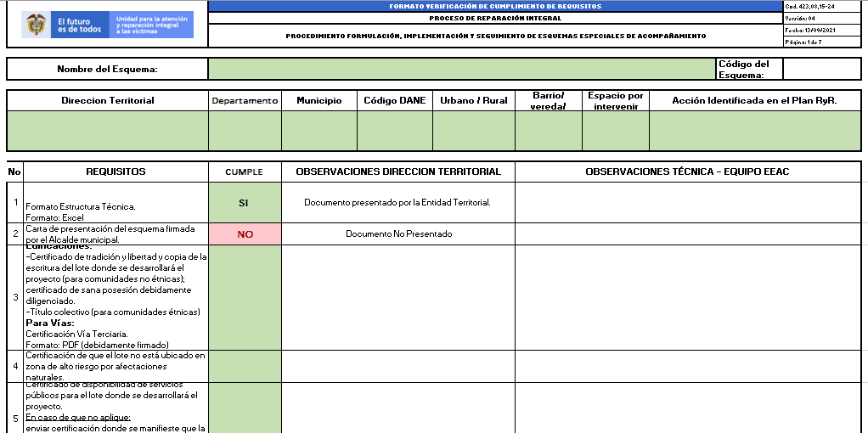Click the green input cell under Acción Identificada en el Plan RyR
Screen dimensions: 868x433
(755, 131)
